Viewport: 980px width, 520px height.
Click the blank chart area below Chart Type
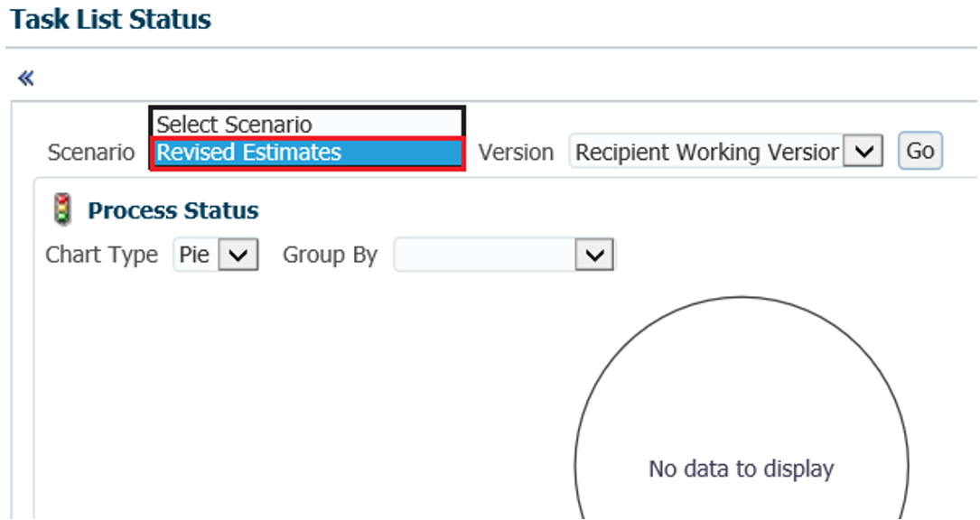click(271, 388)
